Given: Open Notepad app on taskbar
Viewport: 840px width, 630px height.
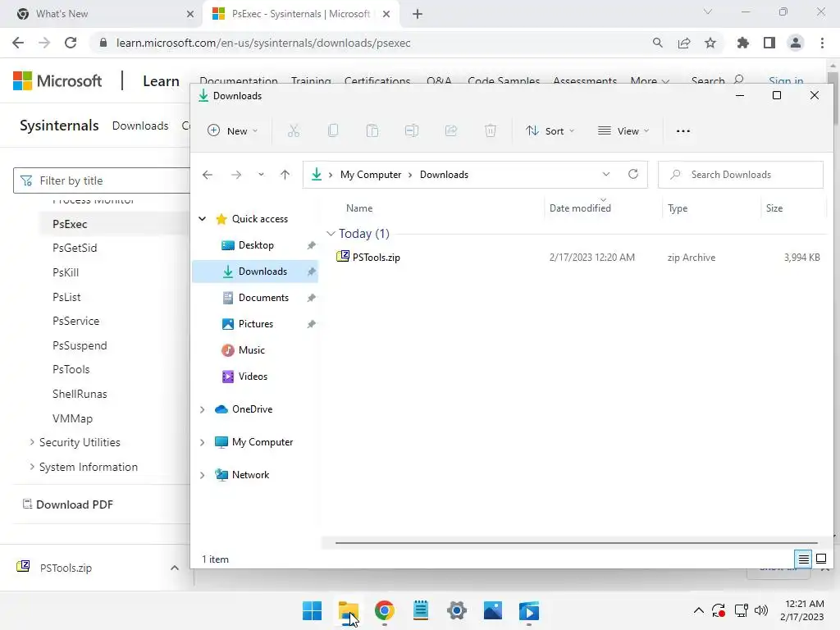Looking at the screenshot, I should (421, 610).
